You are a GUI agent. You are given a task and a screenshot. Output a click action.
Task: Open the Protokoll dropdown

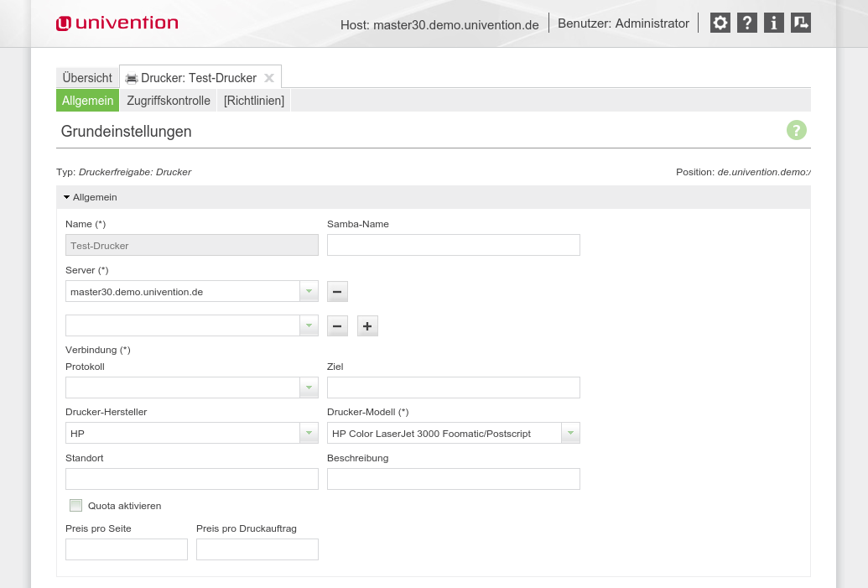309,388
